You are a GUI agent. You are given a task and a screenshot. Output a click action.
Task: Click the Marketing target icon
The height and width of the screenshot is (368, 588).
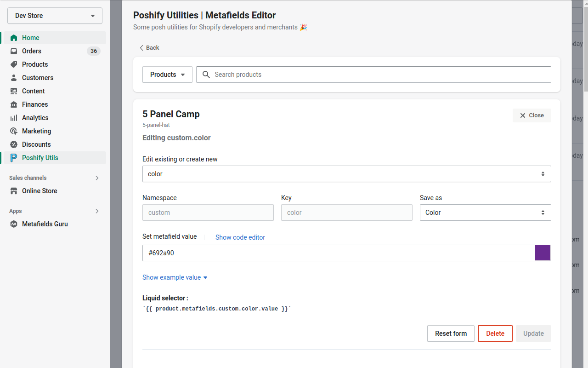14,131
